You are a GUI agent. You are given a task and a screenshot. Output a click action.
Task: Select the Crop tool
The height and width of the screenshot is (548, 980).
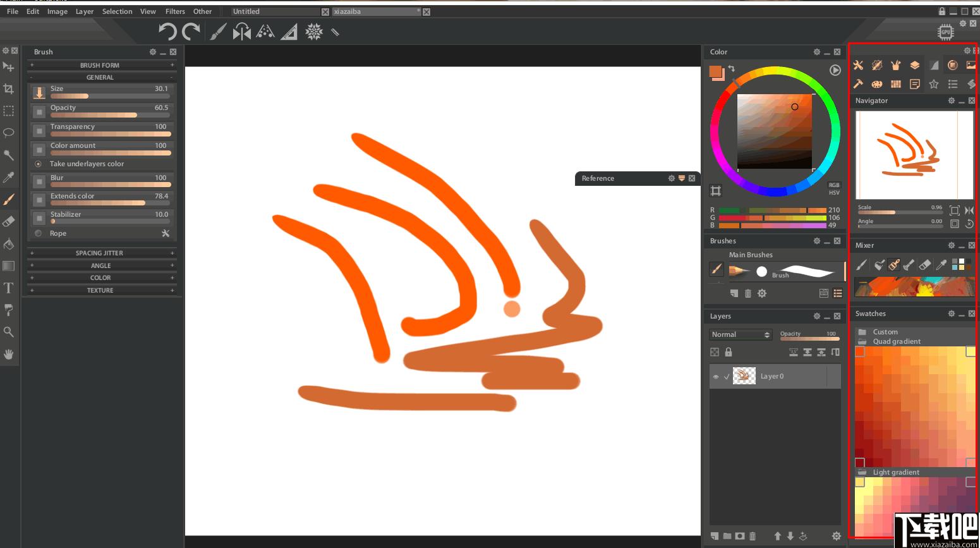[x=9, y=88]
